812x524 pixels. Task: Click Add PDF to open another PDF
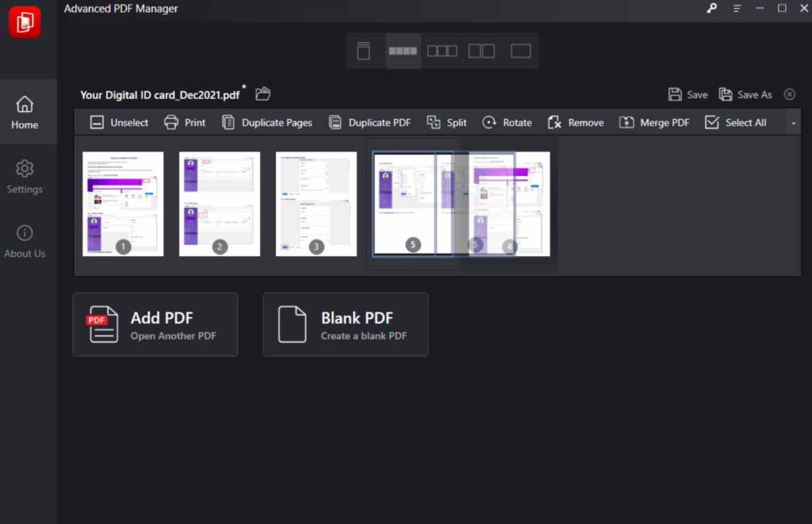point(155,325)
